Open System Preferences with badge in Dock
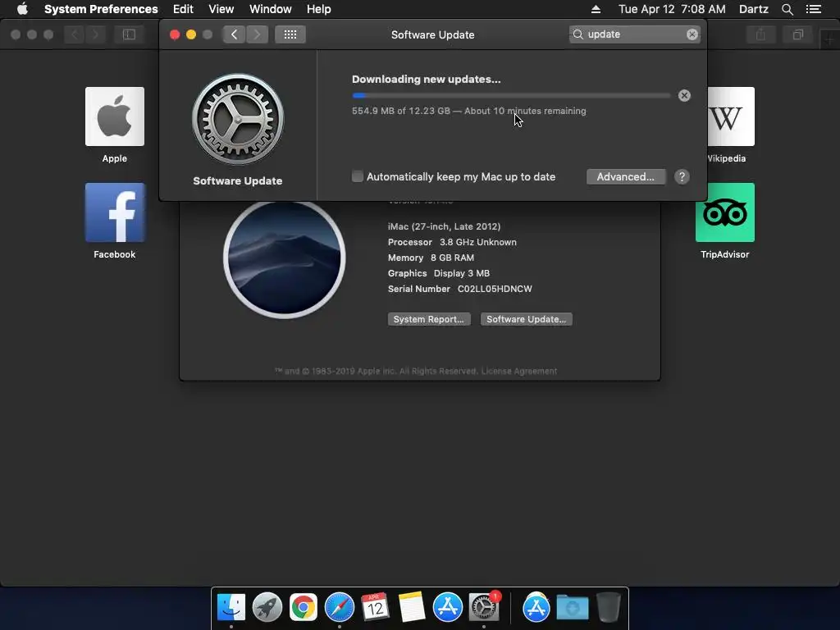 (x=484, y=608)
